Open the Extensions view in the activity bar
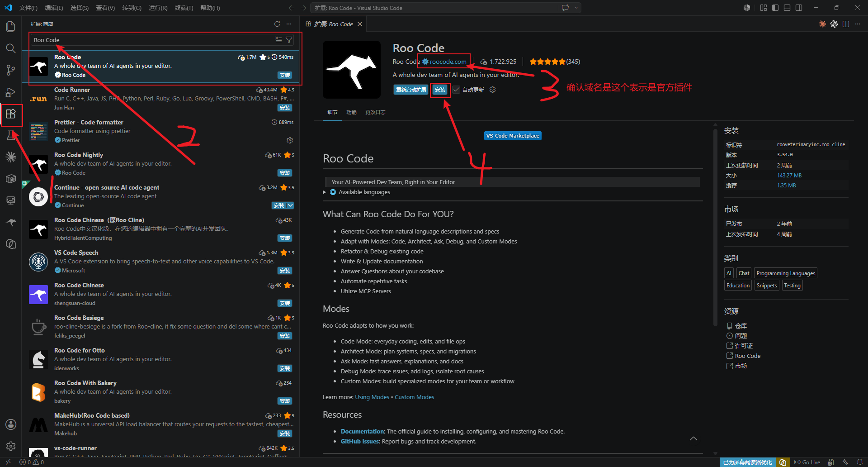The image size is (868, 467). click(x=11, y=114)
